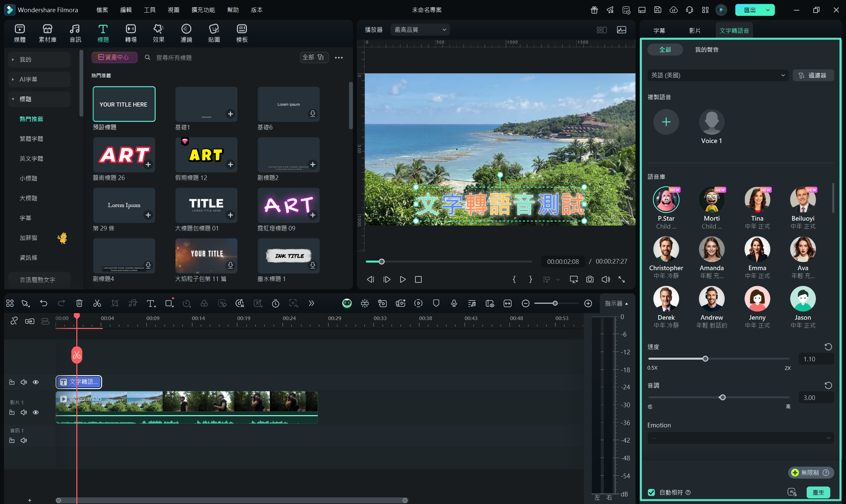The width and height of the screenshot is (846, 504).
Task: Hide the title track with eye icon
Action: (x=36, y=382)
